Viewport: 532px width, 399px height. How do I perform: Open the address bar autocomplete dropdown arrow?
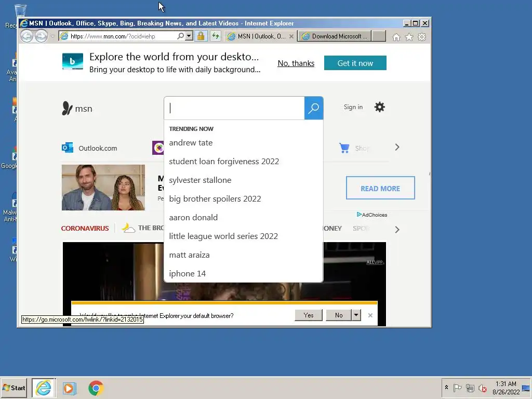pos(189,36)
